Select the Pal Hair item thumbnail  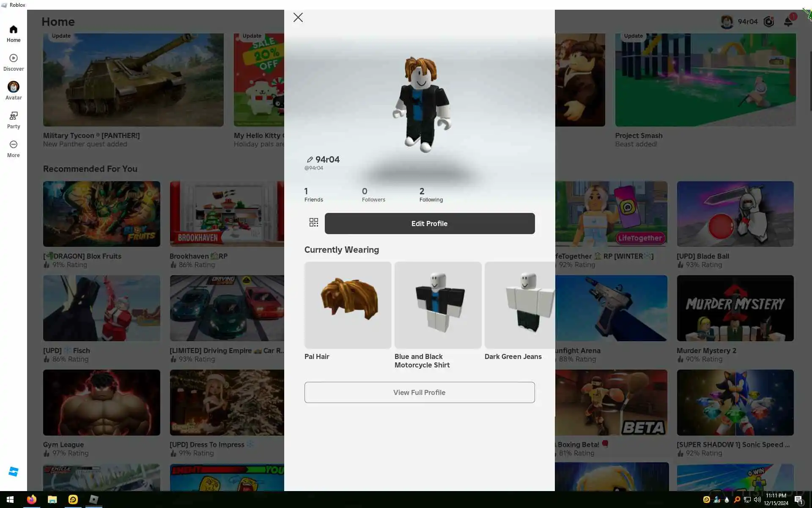click(x=348, y=305)
